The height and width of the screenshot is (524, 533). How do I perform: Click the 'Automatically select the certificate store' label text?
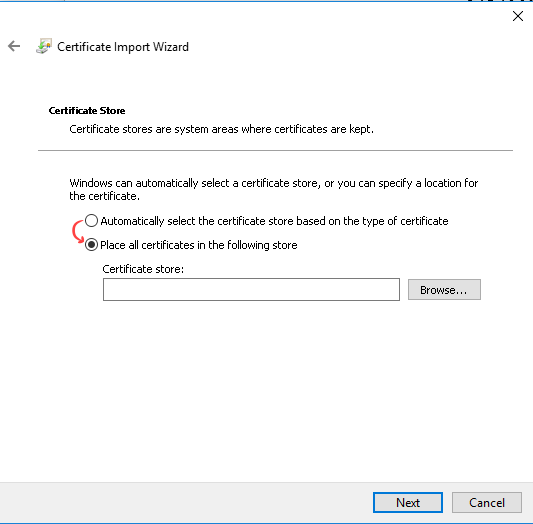[x=274, y=221]
